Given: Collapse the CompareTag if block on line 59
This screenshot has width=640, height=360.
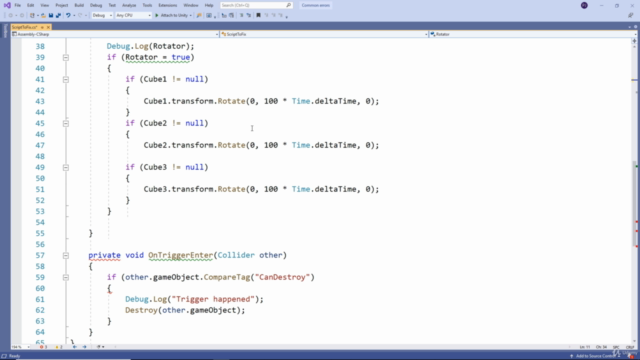Looking at the screenshot, I should click(x=66, y=278).
